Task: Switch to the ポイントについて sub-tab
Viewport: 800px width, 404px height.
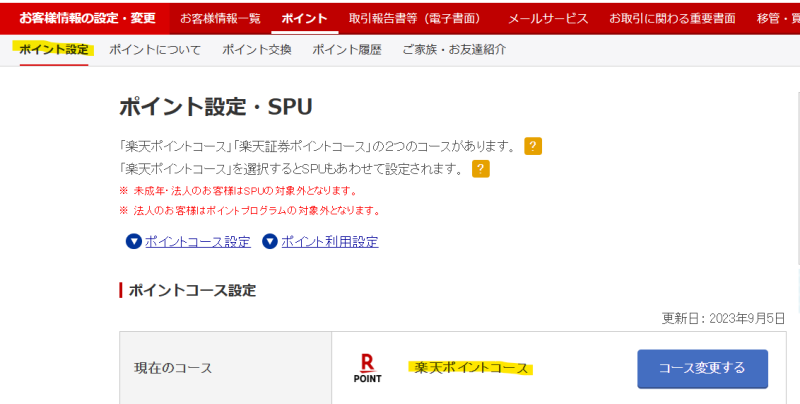Action: (155, 49)
